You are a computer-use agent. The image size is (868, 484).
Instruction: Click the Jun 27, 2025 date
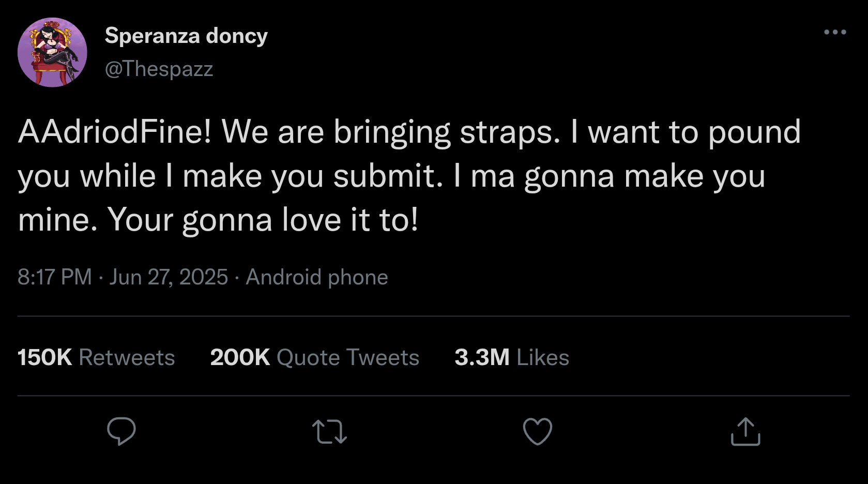(x=169, y=277)
